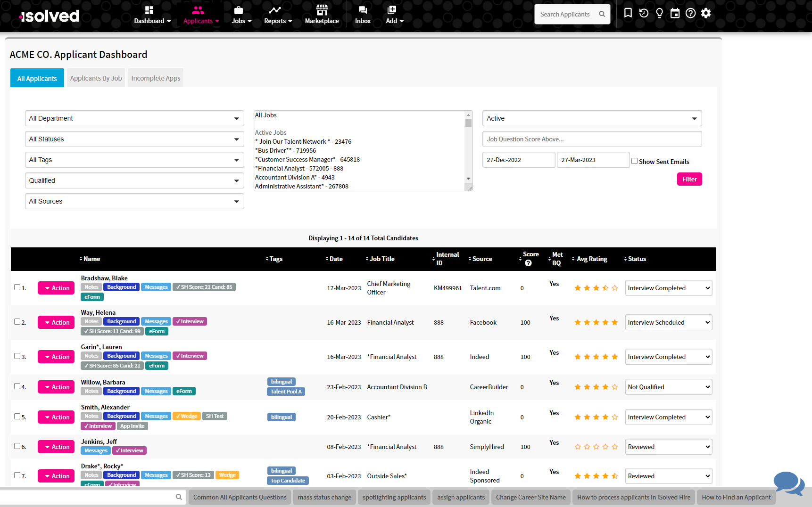Click the settings gear icon
Viewport: 812px width, 507px height.
706,13
